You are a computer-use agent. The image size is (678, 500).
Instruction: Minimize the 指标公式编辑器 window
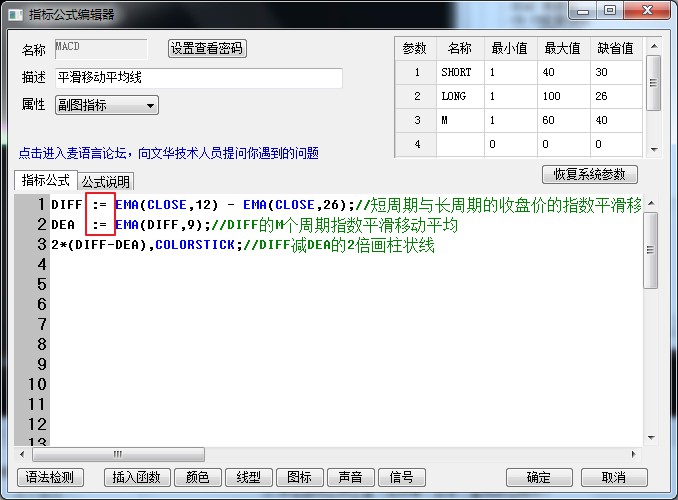click(583, 11)
